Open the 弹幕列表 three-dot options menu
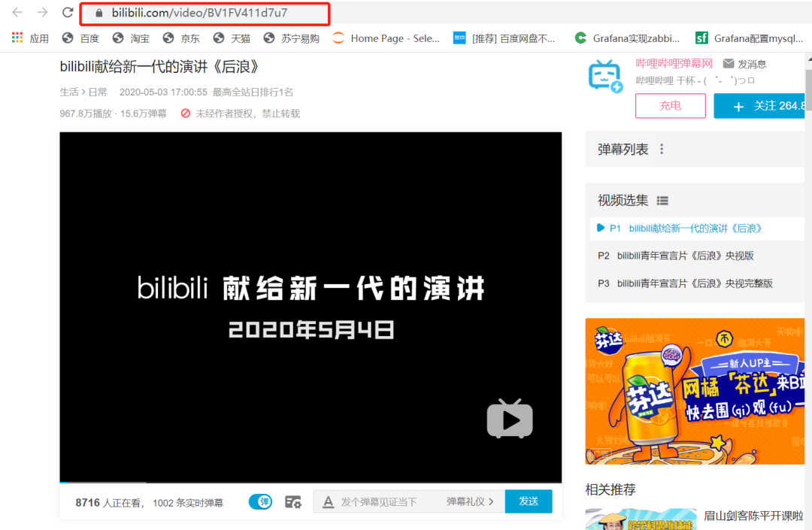Viewport: 812px width, 530px height. pos(662,149)
